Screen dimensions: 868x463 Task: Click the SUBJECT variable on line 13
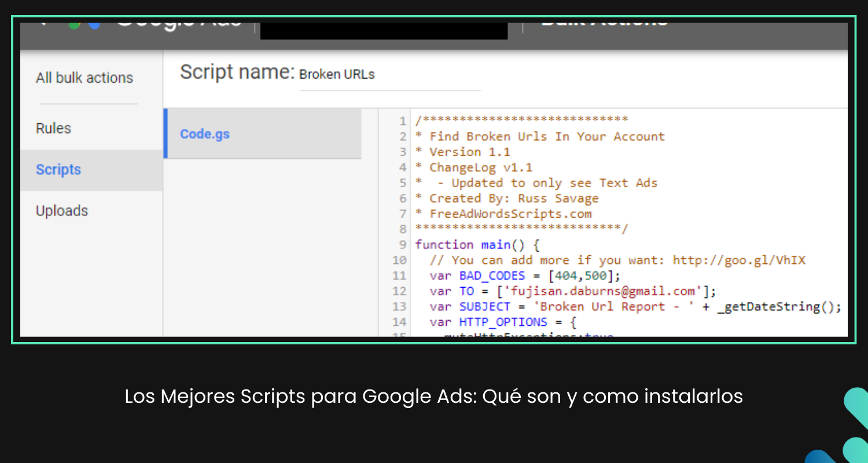point(484,306)
